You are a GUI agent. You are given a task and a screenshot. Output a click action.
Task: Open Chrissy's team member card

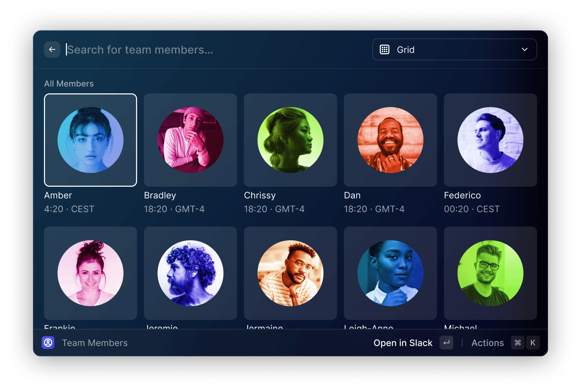(290, 140)
